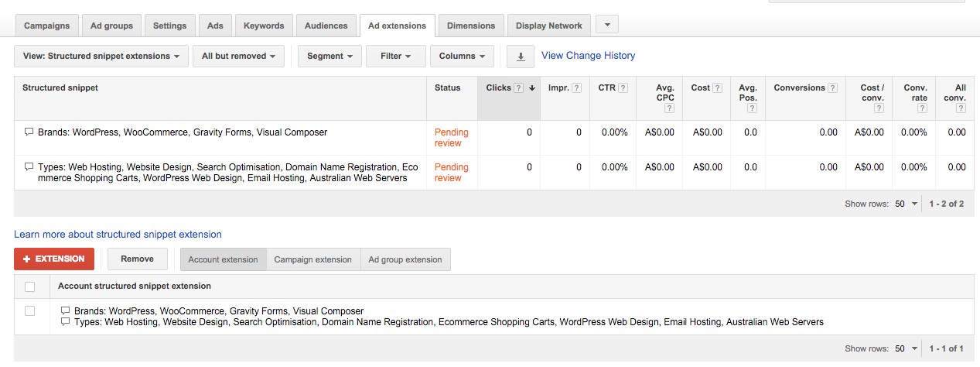Open the Keywords tab

pyautogui.click(x=264, y=26)
